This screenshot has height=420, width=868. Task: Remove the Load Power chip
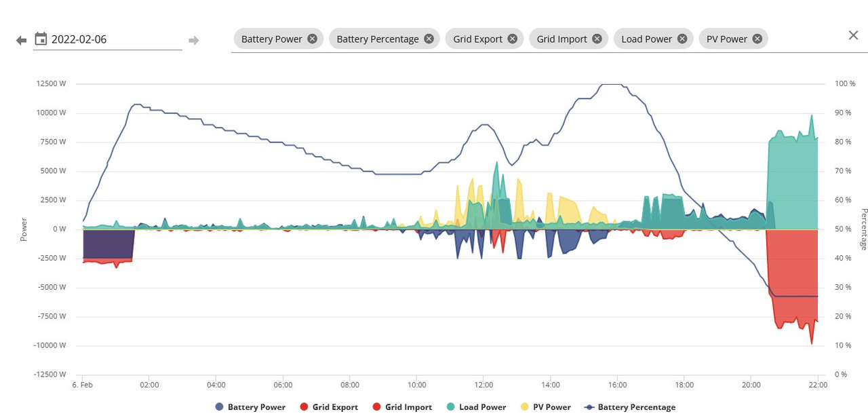(682, 39)
